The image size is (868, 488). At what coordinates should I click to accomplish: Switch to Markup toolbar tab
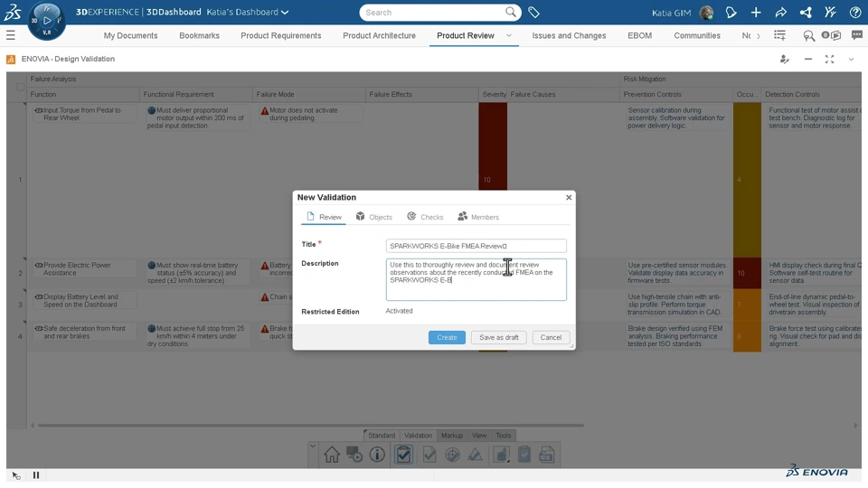tap(452, 436)
